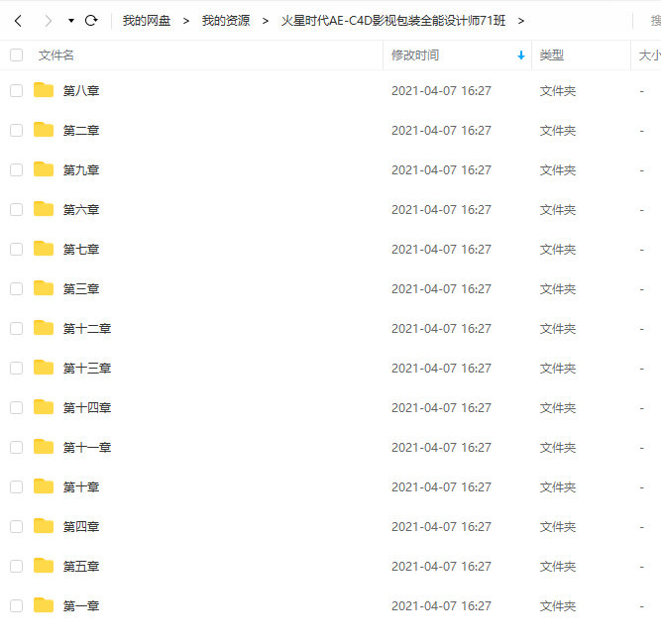Viewport: 661px width, 644px height.
Task: Open the navigation history dropdown arrow
Action: tap(70, 21)
